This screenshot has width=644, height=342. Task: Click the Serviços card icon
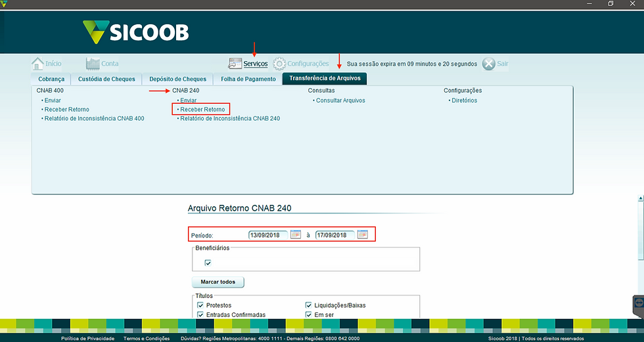click(x=235, y=64)
